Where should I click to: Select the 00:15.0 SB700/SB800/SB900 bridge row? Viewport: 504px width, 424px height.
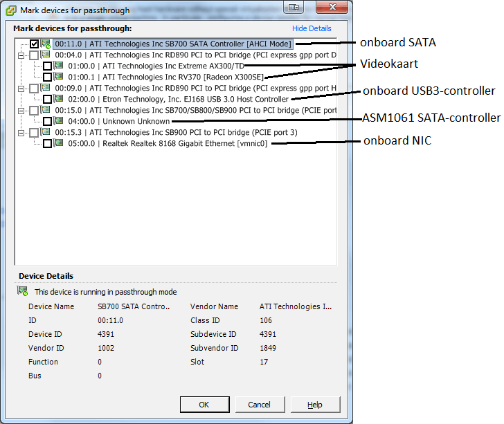(195, 110)
